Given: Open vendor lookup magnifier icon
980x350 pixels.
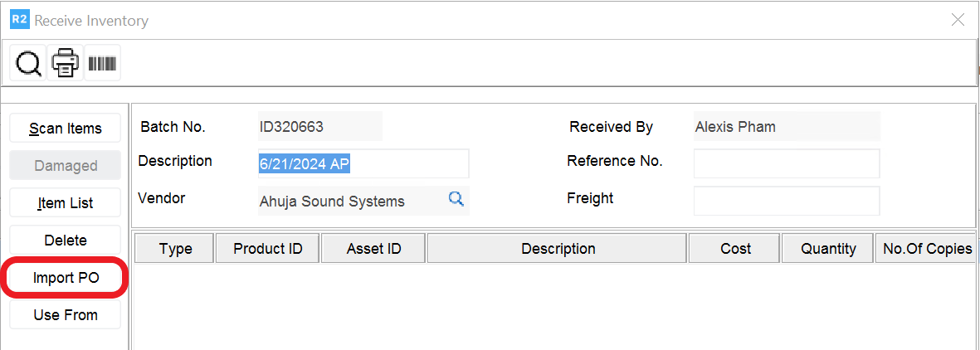Looking at the screenshot, I should (456, 199).
